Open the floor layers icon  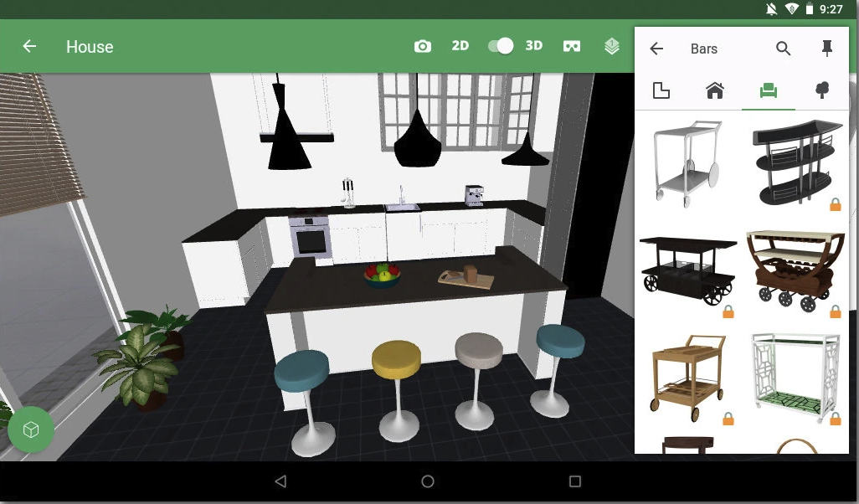point(612,47)
